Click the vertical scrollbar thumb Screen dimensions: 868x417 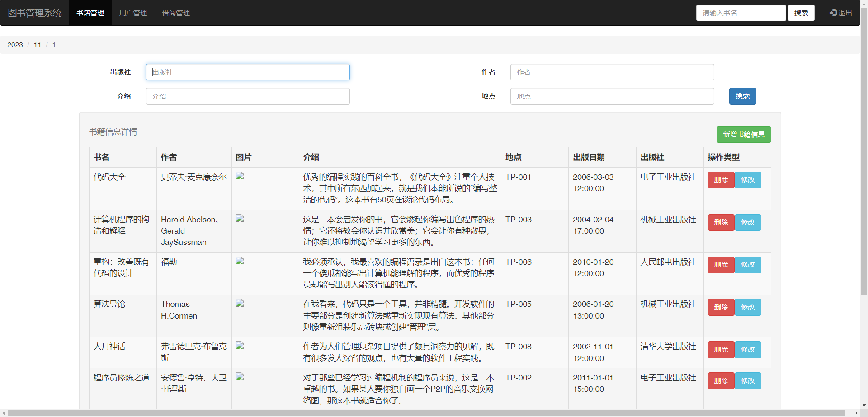864,150
